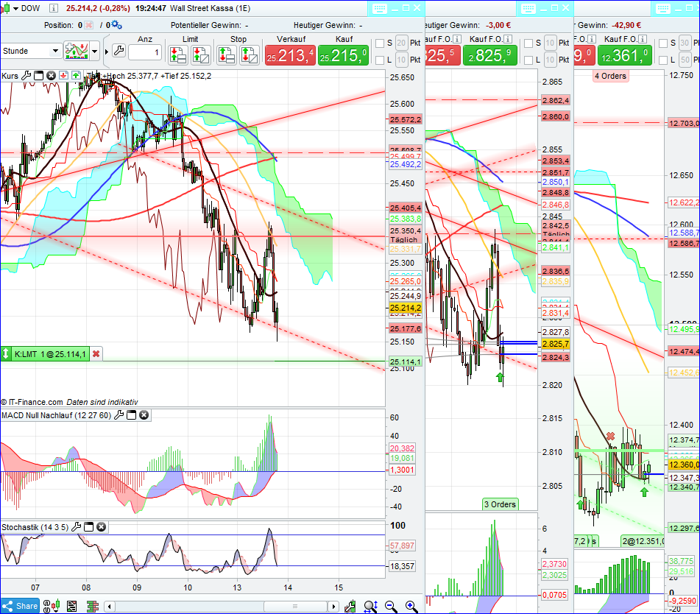Open MACD Null Nachlauf settings wrench
The height and width of the screenshot is (614, 700).
pyautogui.click(x=119, y=415)
